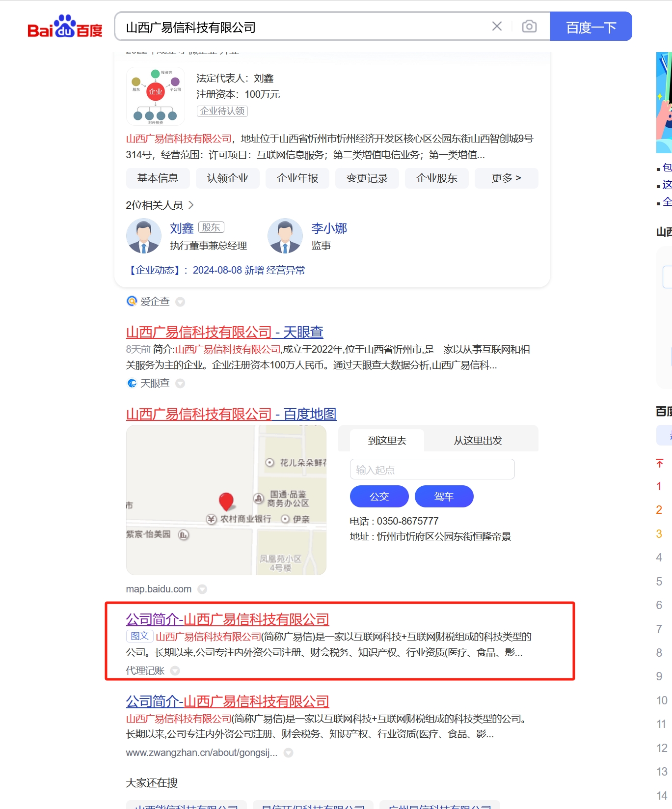672x809 pixels.
Task: Open the 企业动态 2024-08-08 经营异常 link
Action: click(x=216, y=270)
